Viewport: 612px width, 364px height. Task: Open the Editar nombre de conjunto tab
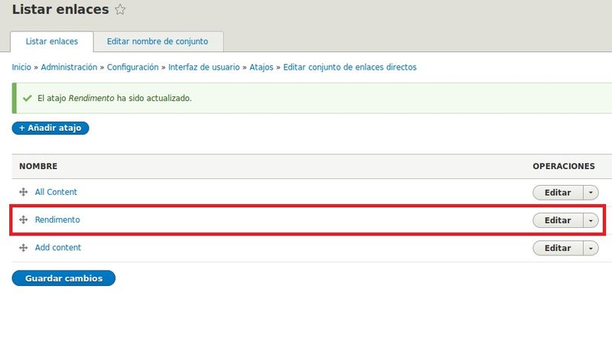[158, 41]
